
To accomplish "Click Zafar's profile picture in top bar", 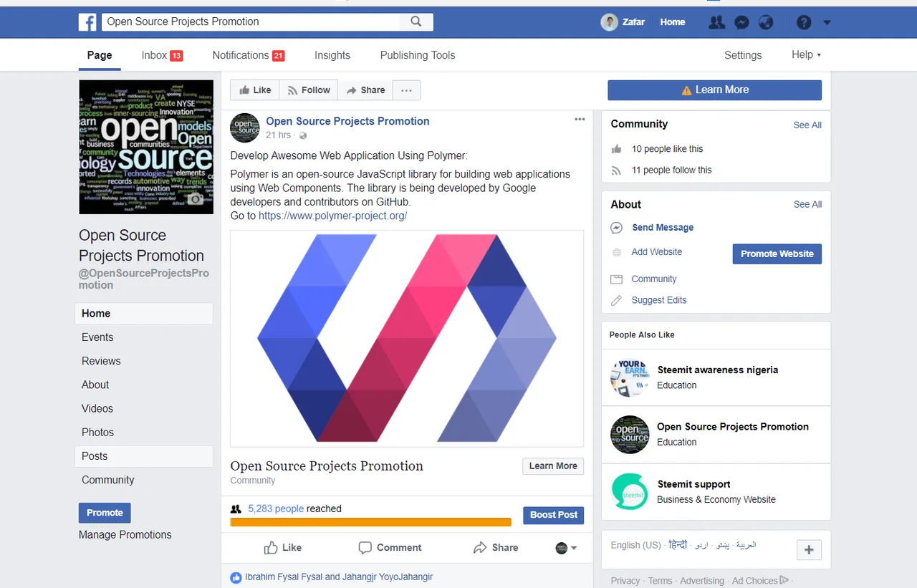I will [609, 22].
